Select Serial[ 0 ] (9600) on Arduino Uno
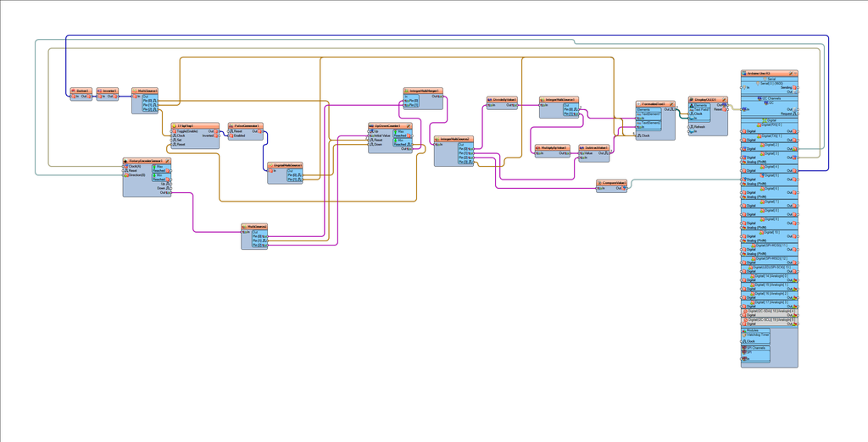This screenshot has width=868, height=442. (x=770, y=83)
